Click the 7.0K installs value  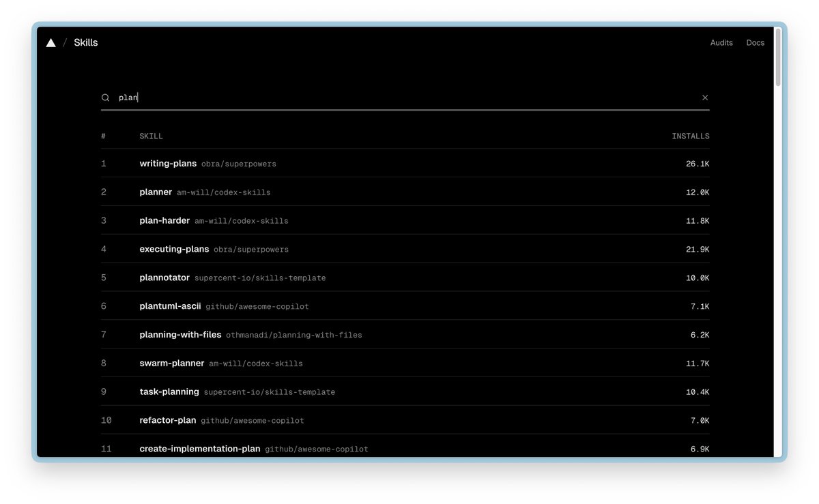pyautogui.click(x=700, y=421)
